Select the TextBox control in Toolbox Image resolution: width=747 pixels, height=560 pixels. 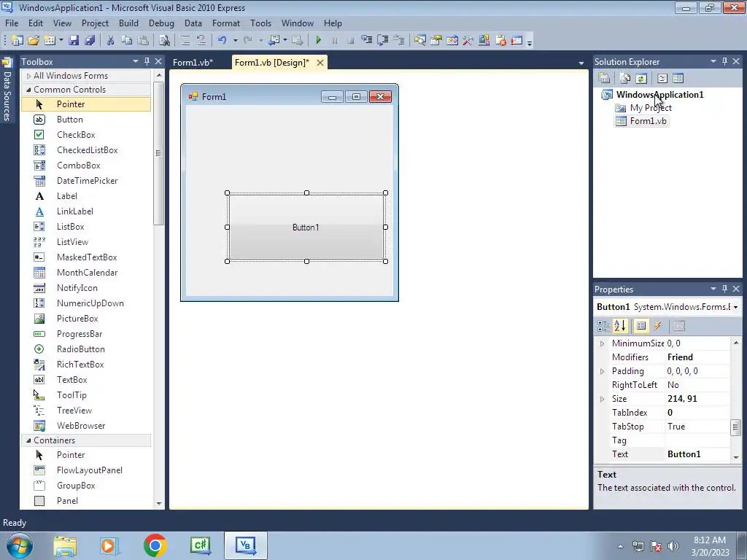(86, 379)
